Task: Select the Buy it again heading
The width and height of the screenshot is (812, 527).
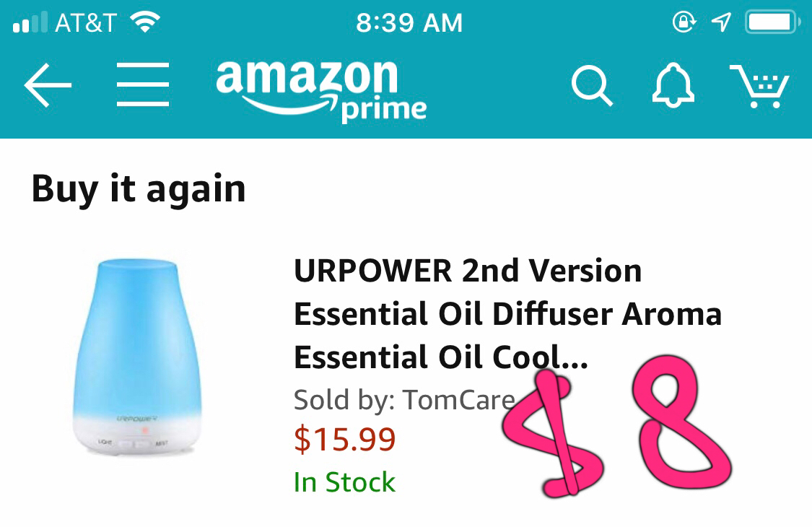Action: [x=139, y=189]
